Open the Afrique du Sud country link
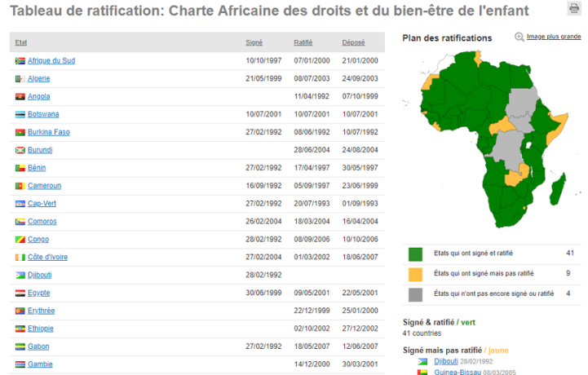Image resolution: width=588 pixels, height=375 pixels. click(x=51, y=61)
